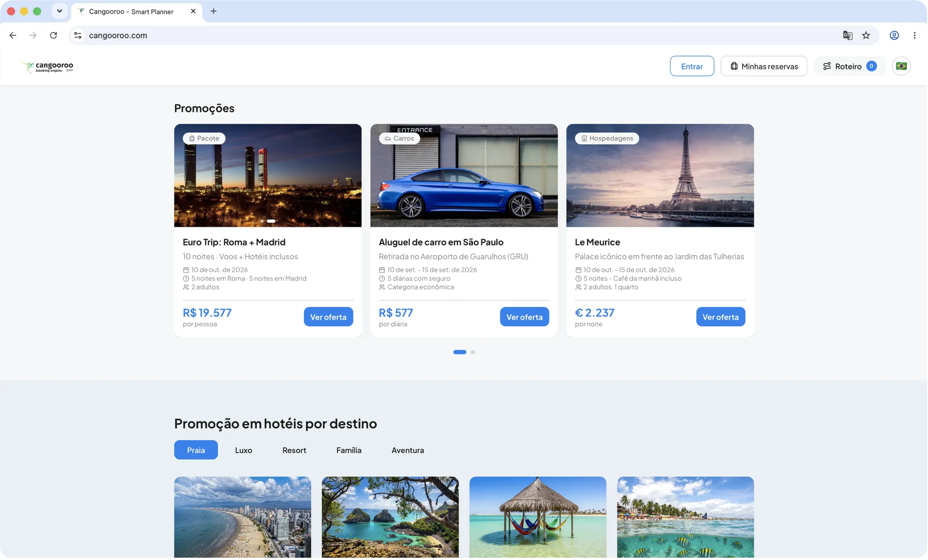The height and width of the screenshot is (560, 928).
Task: Switch to the Luxo tab
Action: pyautogui.click(x=243, y=450)
